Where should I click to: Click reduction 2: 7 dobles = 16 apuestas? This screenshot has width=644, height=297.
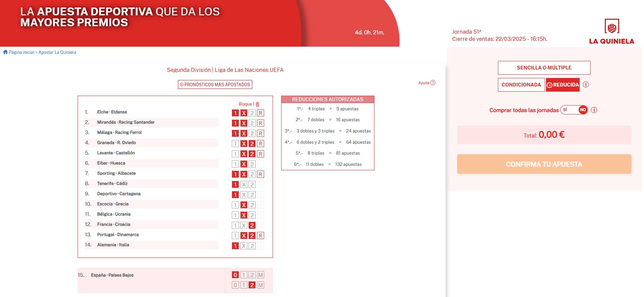pyautogui.click(x=327, y=120)
